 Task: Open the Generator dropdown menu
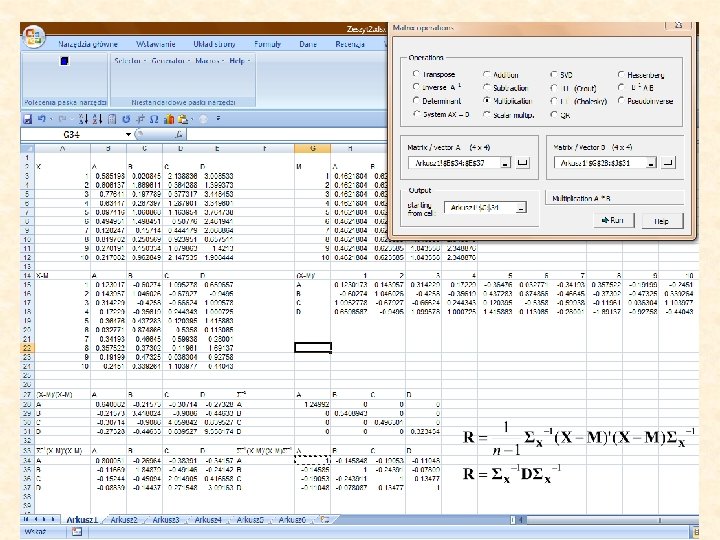coord(170,61)
